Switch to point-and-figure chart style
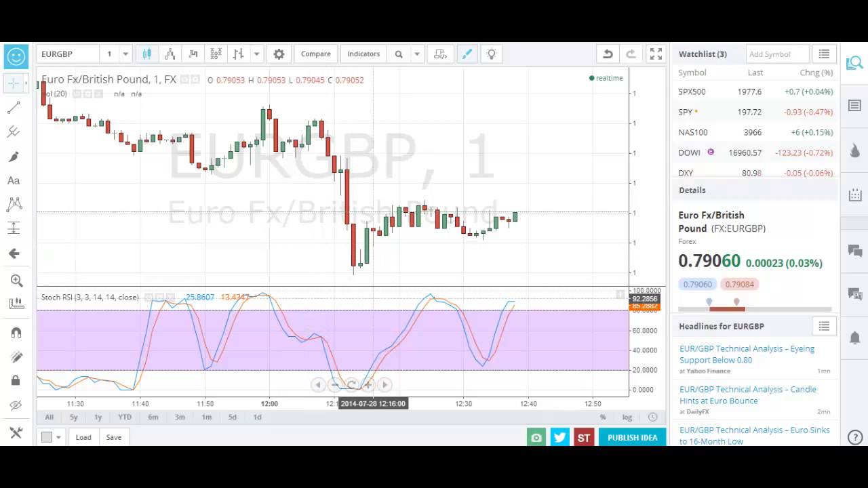The image size is (868, 488). tap(216, 54)
